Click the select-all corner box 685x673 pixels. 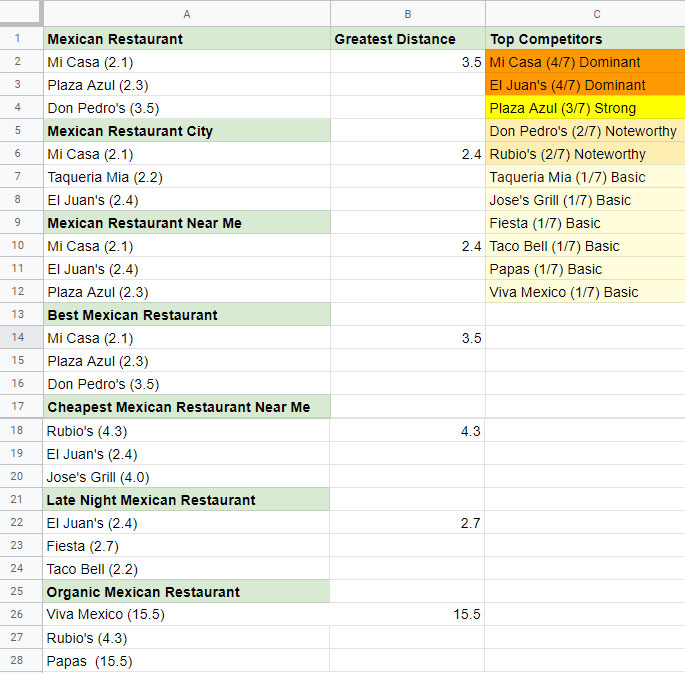click(20, 13)
